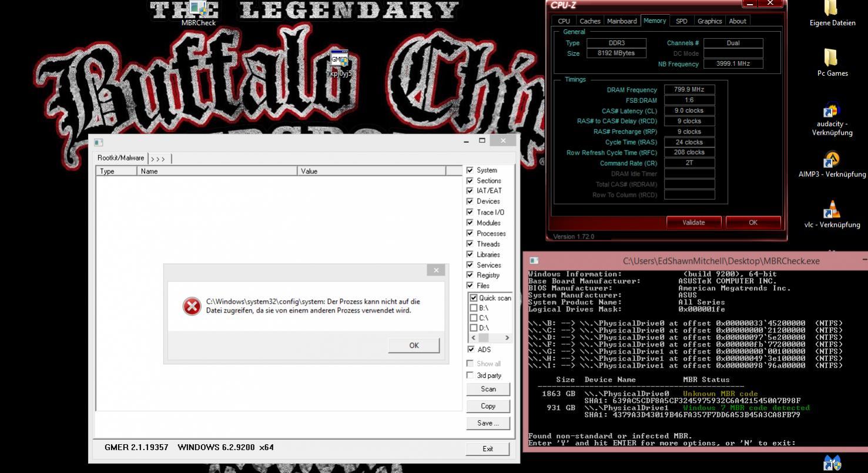Screen dimensions: 868x473
Task: Check the D:\ drive checkbox
Action: click(x=474, y=328)
